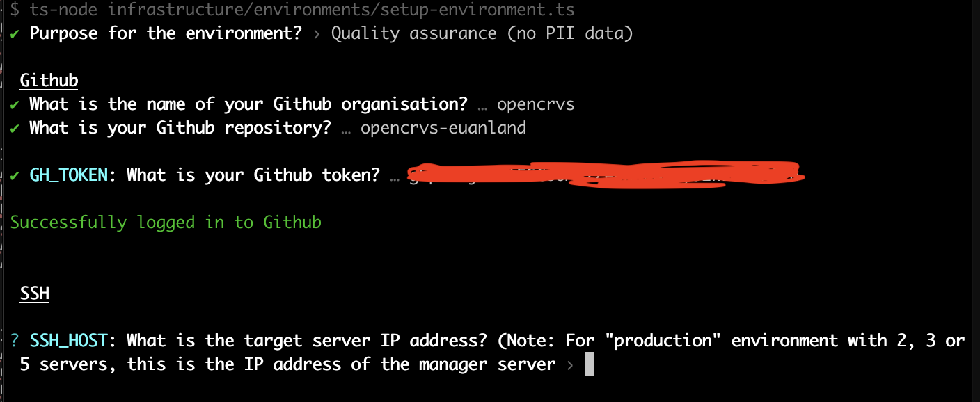Place cursor at the blinking input block

[x=590, y=364]
